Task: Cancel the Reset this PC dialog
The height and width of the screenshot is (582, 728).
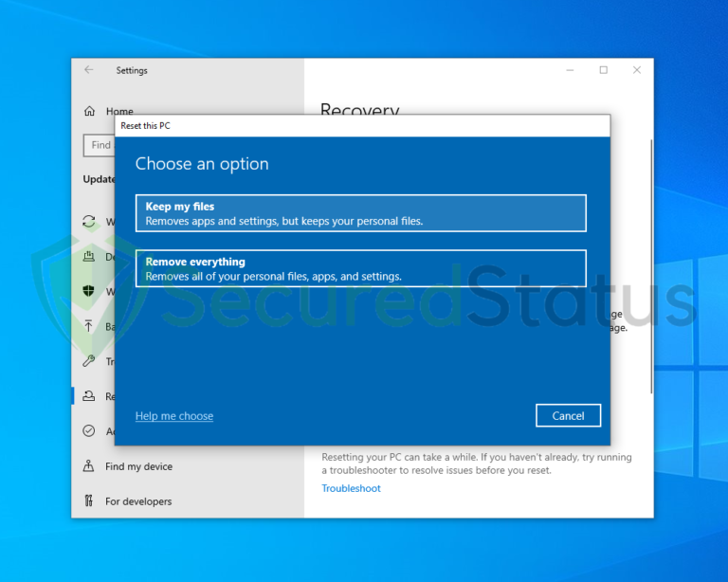Action: (568, 415)
